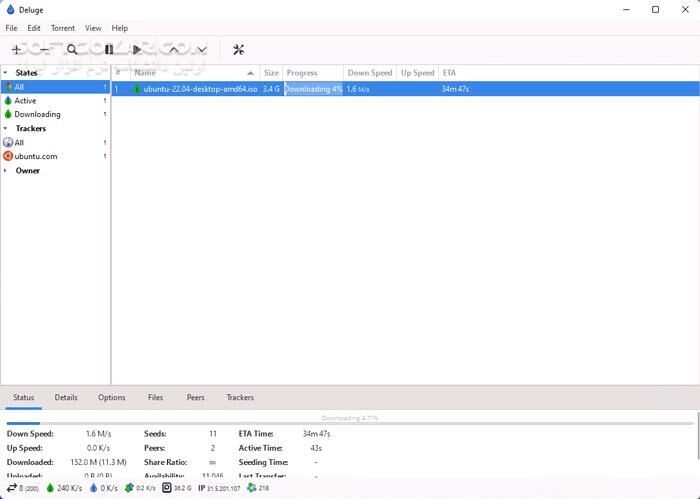Move torrent up in queue
The image size is (700, 499).
coord(174,49)
